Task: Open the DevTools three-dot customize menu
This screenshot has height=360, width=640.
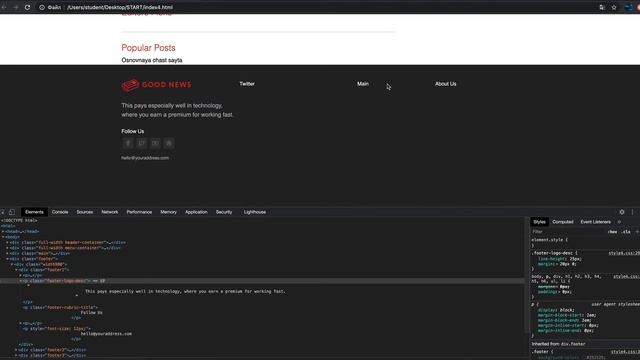Action: click(x=633, y=212)
